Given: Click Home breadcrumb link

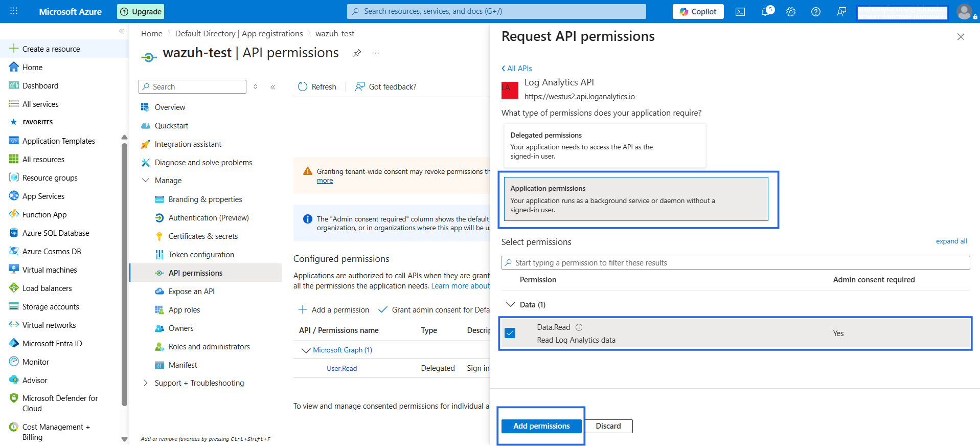Looking at the screenshot, I should [x=152, y=34].
